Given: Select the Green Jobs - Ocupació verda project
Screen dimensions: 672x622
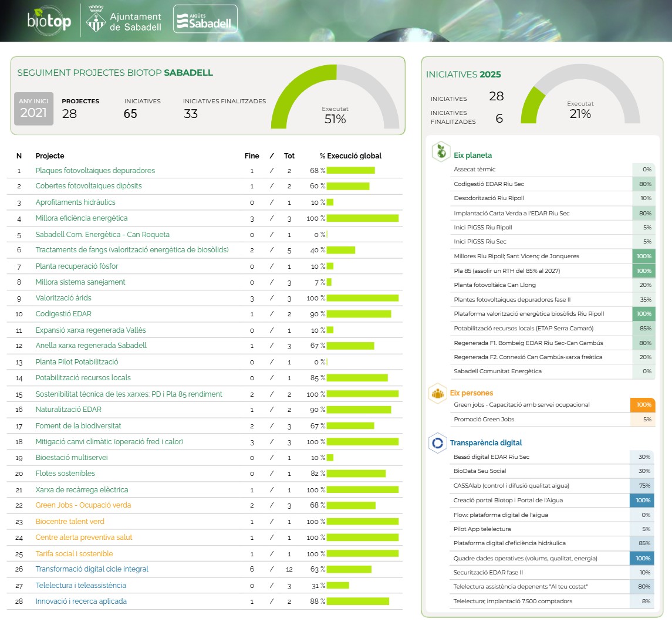Looking at the screenshot, I should tap(83, 505).
